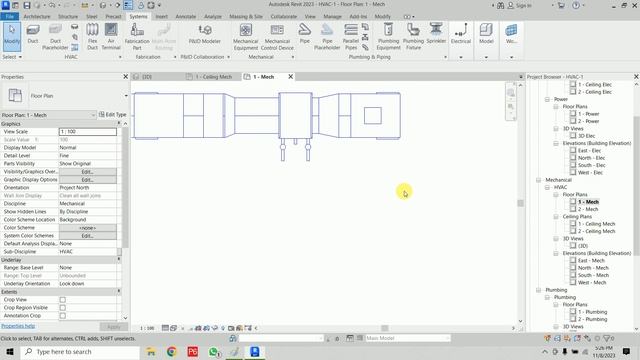Select Plumbing Equipment tool
The height and width of the screenshot is (360, 640).
389,37
